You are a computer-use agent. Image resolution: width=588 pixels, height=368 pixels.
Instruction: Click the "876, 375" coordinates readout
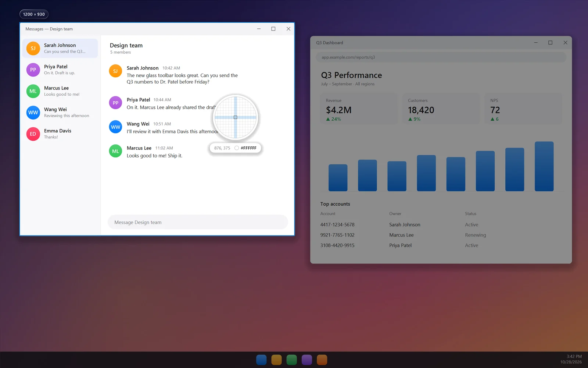pos(222,148)
